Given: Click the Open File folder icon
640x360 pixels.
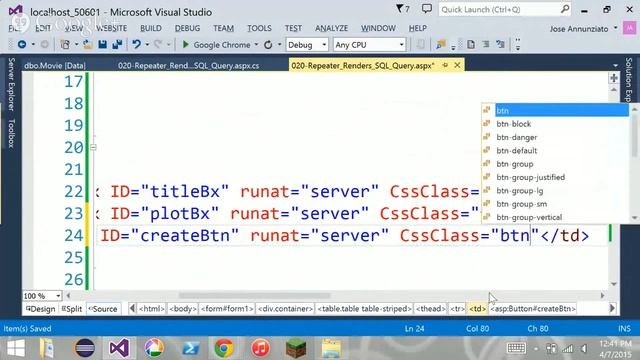Looking at the screenshot, I should coord(87,44).
